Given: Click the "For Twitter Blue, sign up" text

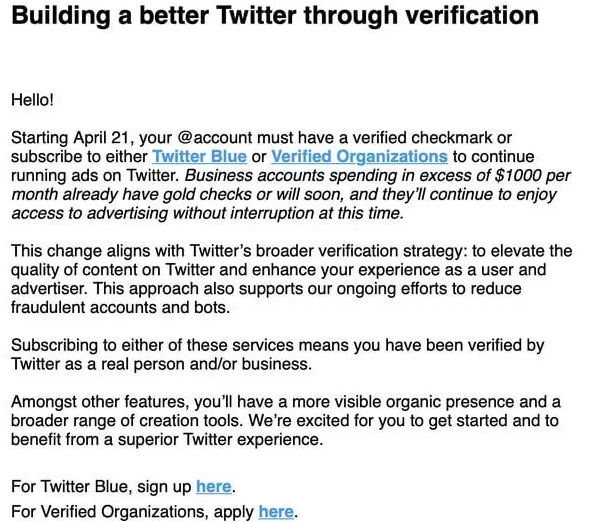Looking at the screenshot, I should pos(100,487).
